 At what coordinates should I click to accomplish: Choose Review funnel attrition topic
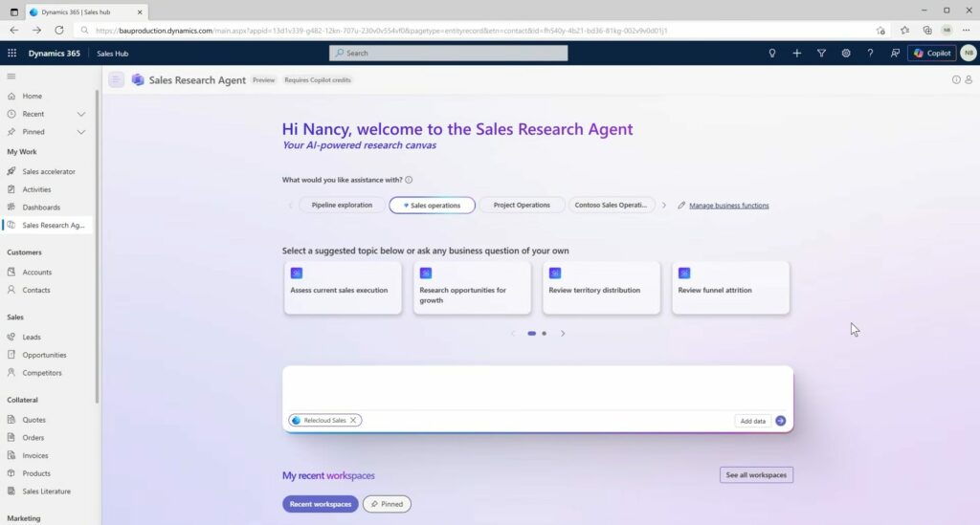point(730,288)
